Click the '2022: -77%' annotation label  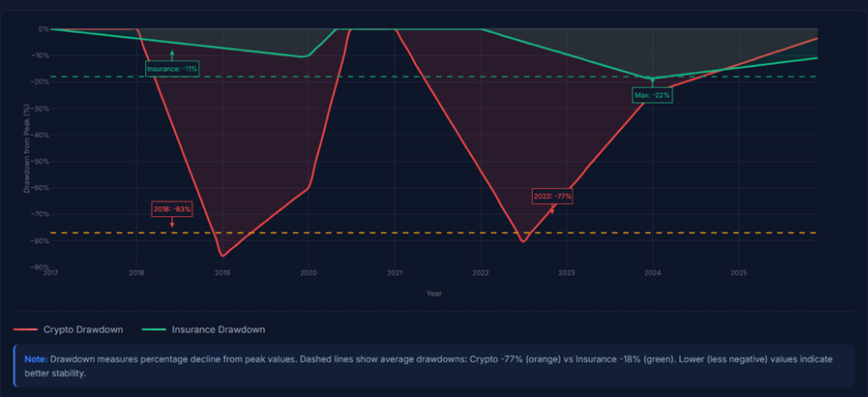click(553, 197)
